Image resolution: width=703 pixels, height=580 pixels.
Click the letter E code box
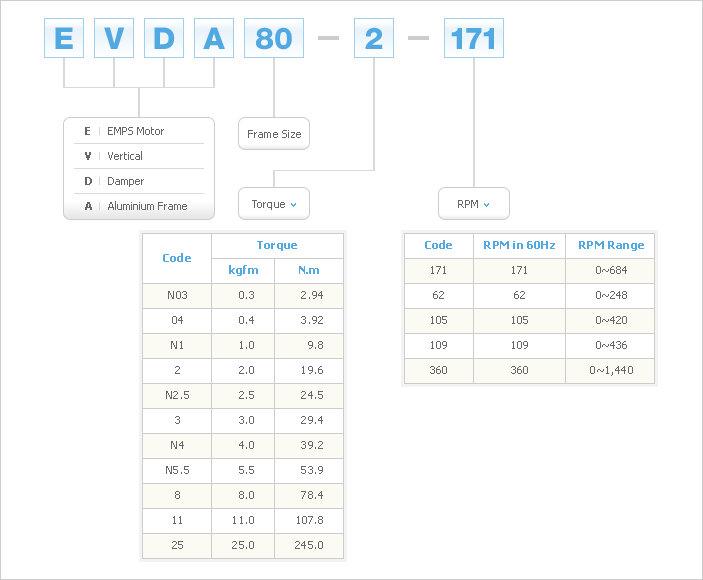tap(64, 39)
